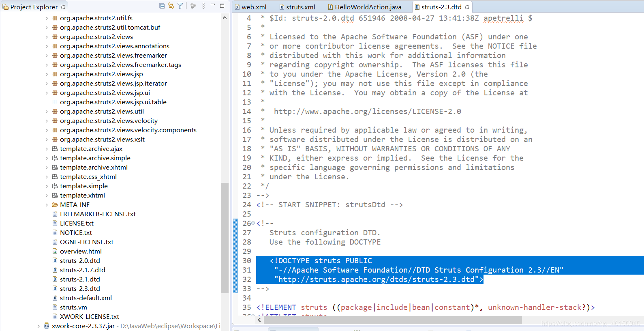Image resolution: width=644 pixels, height=331 pixels.
Task: Click template.css_xhtml package icon
Action: pyautogui.click(x=55, y=176)
